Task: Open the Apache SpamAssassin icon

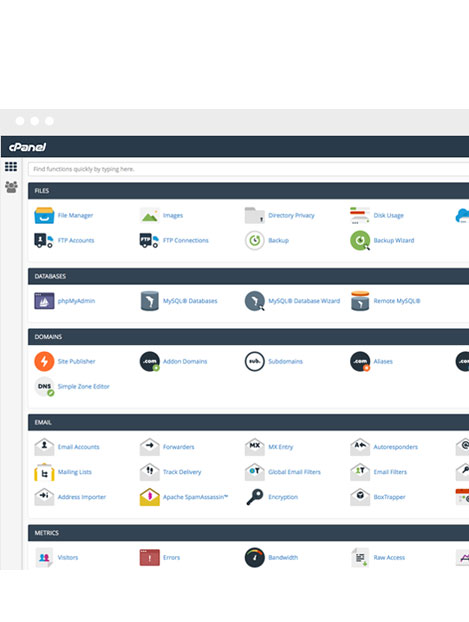Action: click(x=150, y=497)
